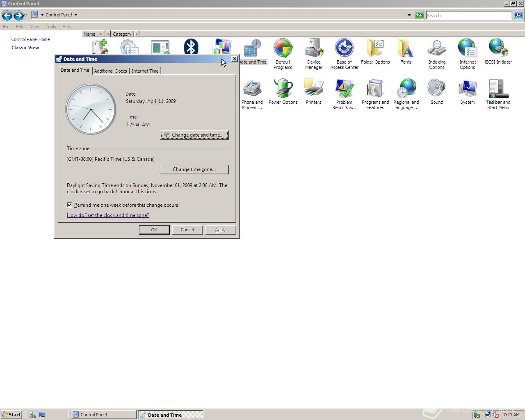Open the System applet

click(467, 92)
